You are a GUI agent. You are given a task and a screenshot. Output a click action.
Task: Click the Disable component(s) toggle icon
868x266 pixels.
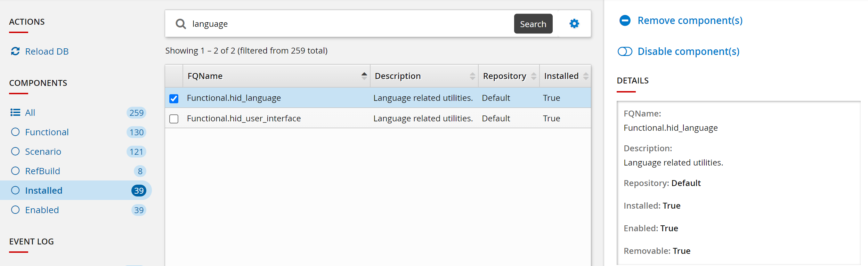[x=625, y=51]
